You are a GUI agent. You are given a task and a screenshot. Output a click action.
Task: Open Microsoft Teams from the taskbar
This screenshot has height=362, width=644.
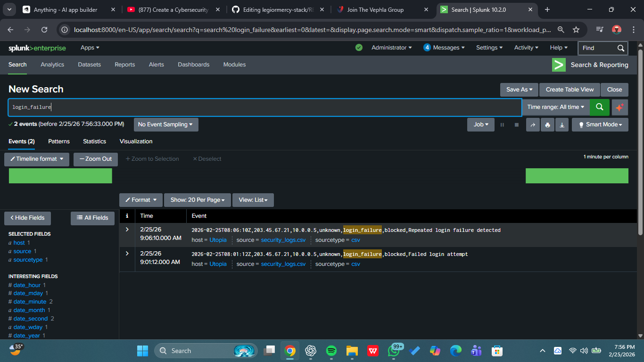pos(476,351)
